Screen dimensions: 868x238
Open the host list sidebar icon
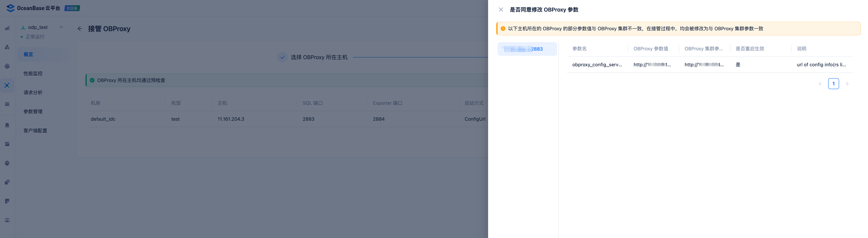(7, 104)
